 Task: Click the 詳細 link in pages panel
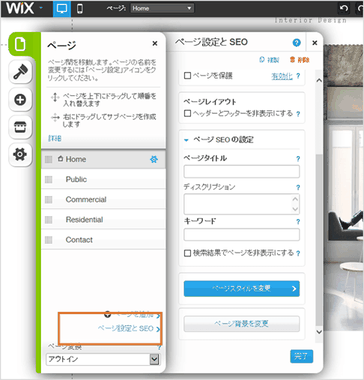coord(55,138)
